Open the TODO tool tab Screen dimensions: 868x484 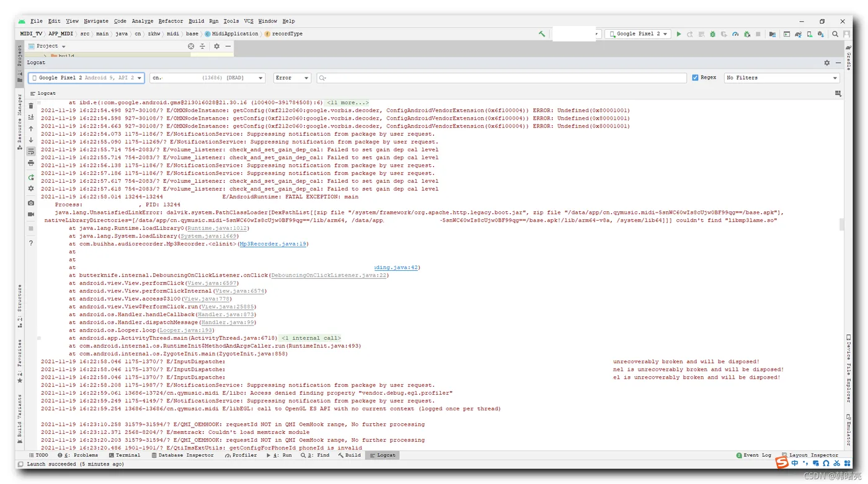tap(38, 455)
